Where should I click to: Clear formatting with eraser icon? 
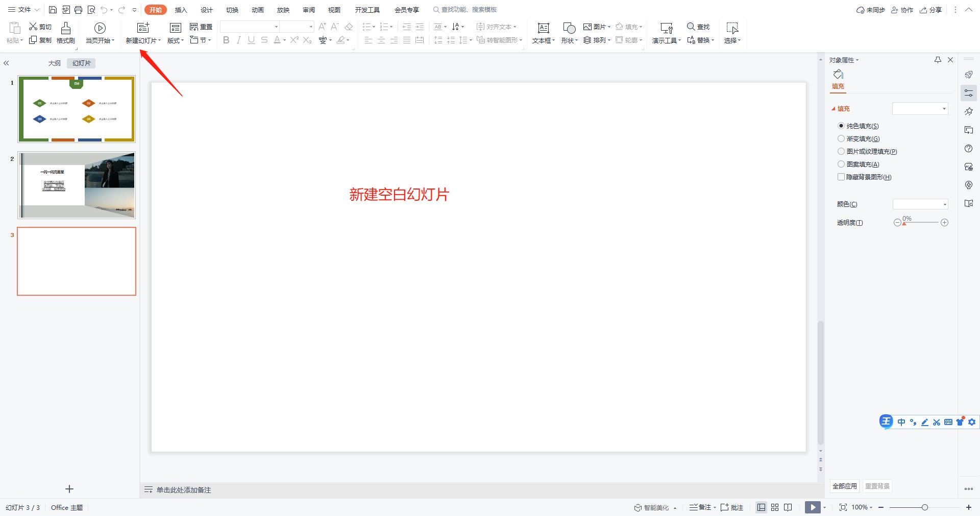click(349, 27)
